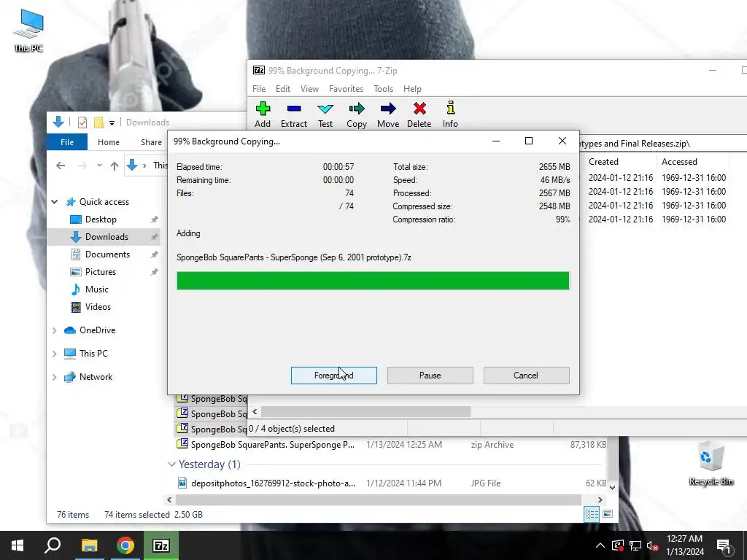Click the Add toolbar icon in 7-Zip

coord(263,114)
